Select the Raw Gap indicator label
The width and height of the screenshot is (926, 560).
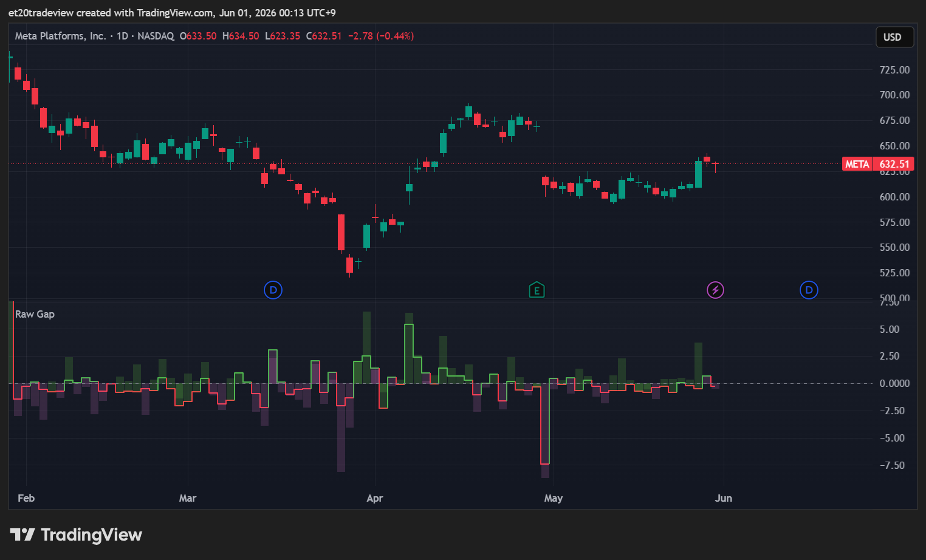tap(35, 314)
